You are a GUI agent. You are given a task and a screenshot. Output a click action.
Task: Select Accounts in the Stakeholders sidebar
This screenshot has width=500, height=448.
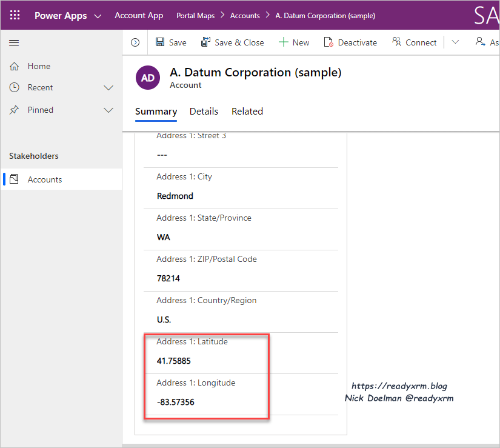[x=45, y=179]
